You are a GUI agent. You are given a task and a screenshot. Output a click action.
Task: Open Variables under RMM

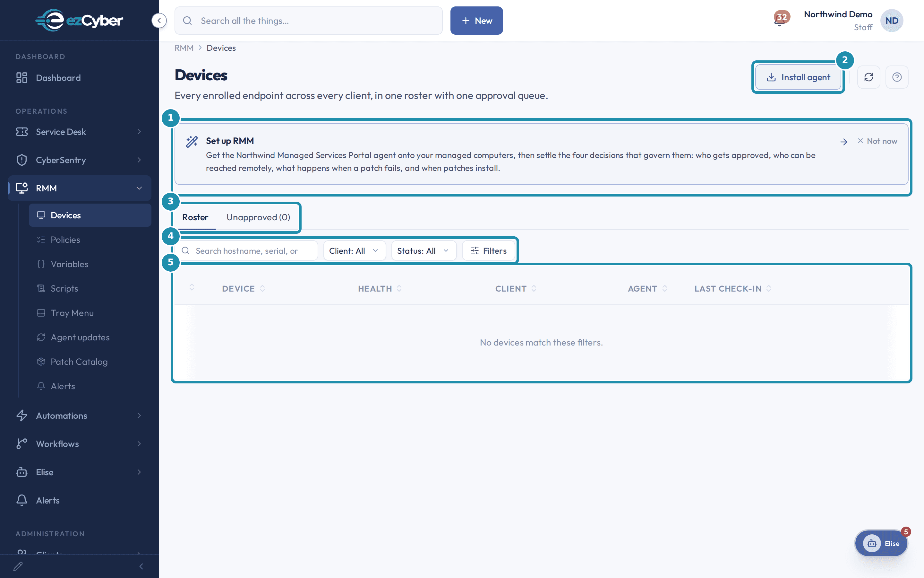click(90, 264)
